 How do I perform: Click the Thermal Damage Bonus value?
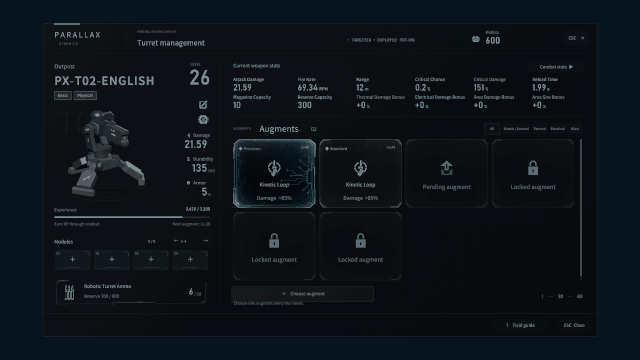363,105
